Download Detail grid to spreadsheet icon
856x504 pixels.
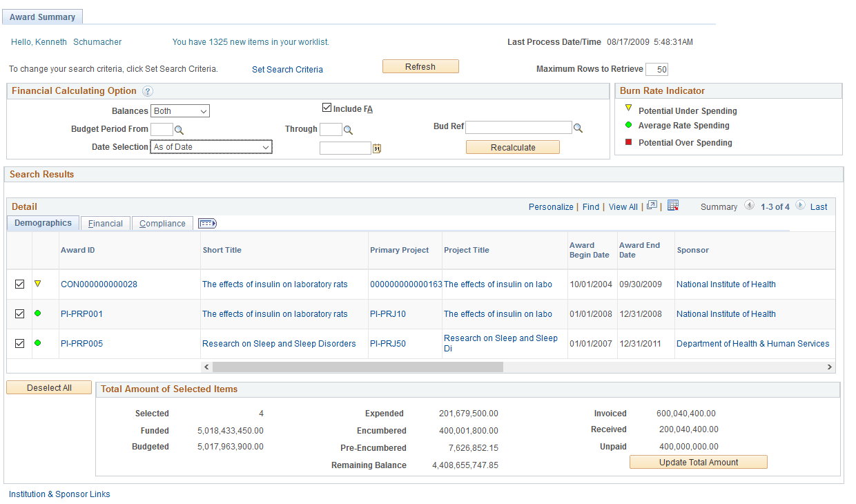click(x=673, y=206)
